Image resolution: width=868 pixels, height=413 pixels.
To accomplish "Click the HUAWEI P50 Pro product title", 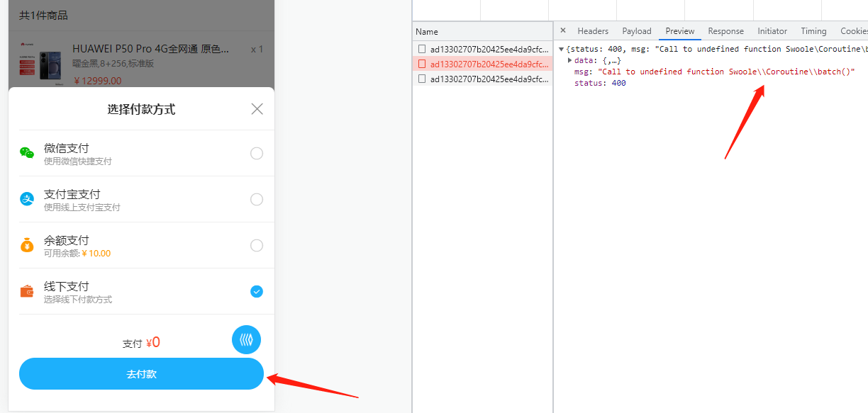I will pos(150,49).
